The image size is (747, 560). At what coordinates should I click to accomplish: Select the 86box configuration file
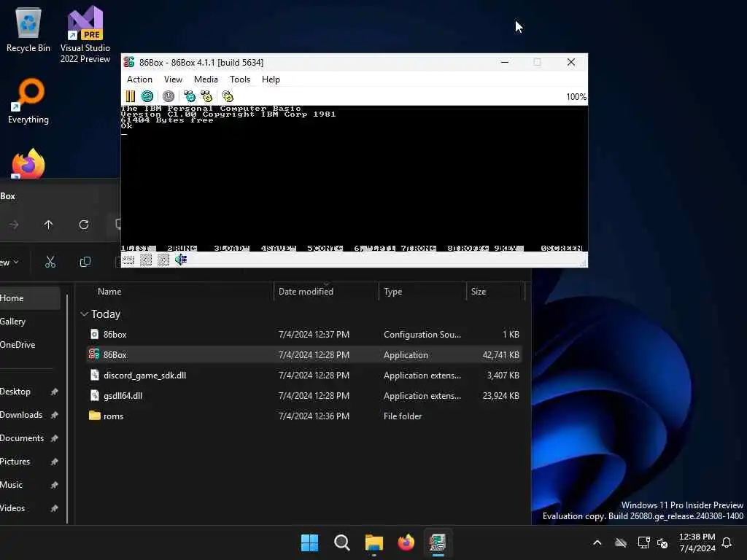tap(304, 334)
